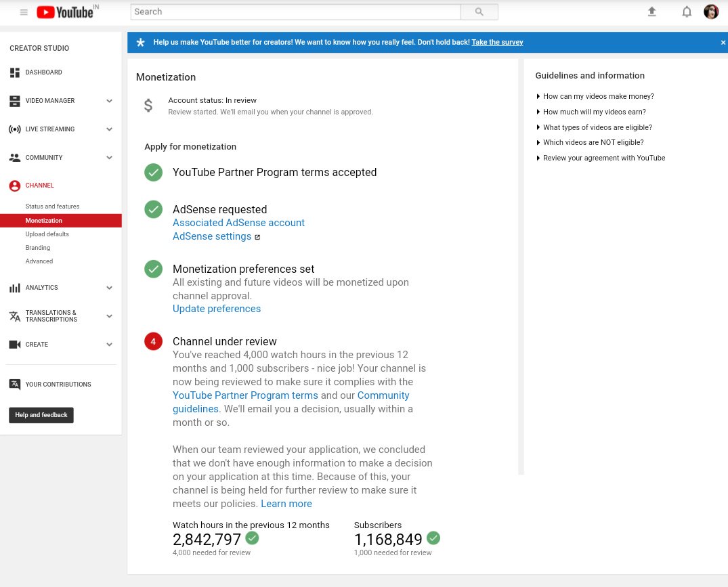This screenshot has width=728, height=587.
Task: Expand the Video Manager section chevron
Action: pyautogui.click(x=109, y=101)
